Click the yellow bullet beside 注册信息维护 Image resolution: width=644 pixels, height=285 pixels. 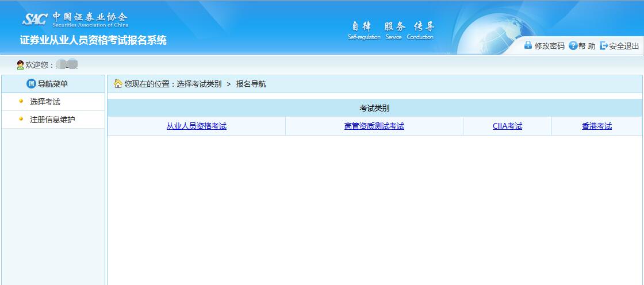coord(21,119)
